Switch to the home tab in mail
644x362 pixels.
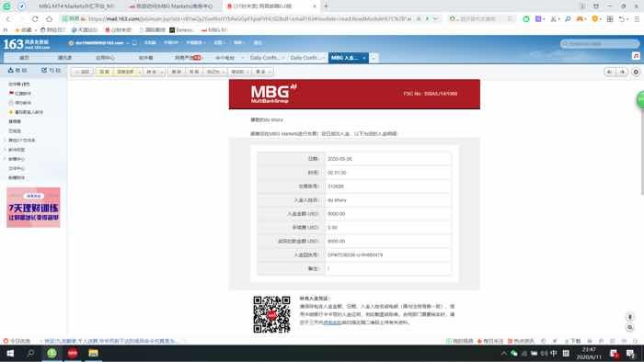coord(24,58)
